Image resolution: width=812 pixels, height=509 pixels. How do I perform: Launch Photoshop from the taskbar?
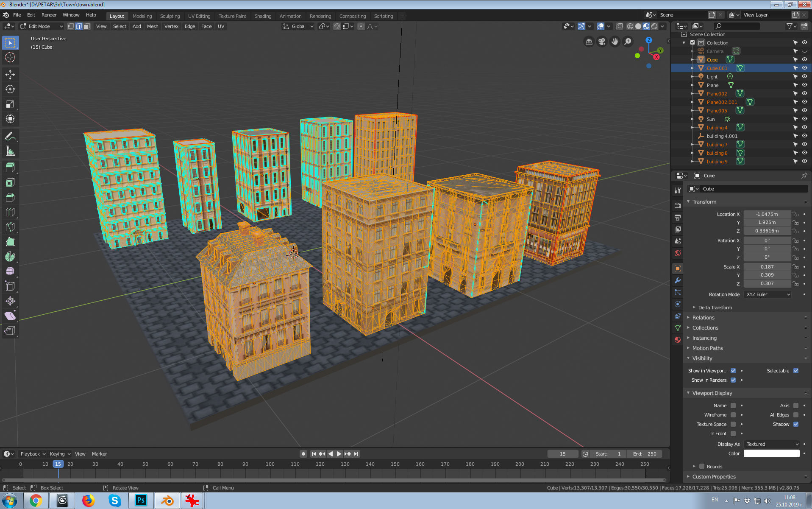[141, 501]
